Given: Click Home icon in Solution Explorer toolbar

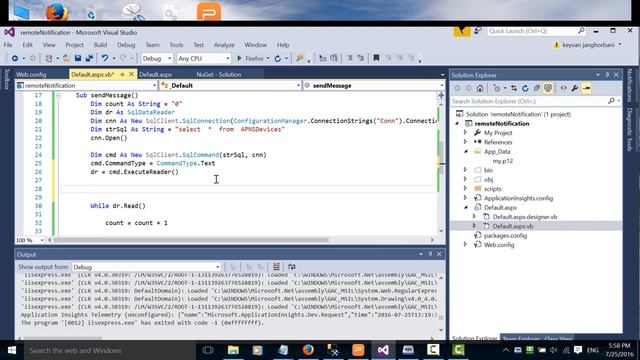Looking at the screenshot, I should [x=480, y=88].
